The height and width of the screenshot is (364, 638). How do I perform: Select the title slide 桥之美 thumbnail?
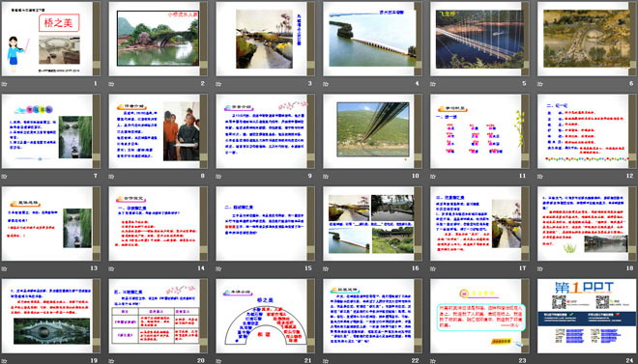click(51, 39)
